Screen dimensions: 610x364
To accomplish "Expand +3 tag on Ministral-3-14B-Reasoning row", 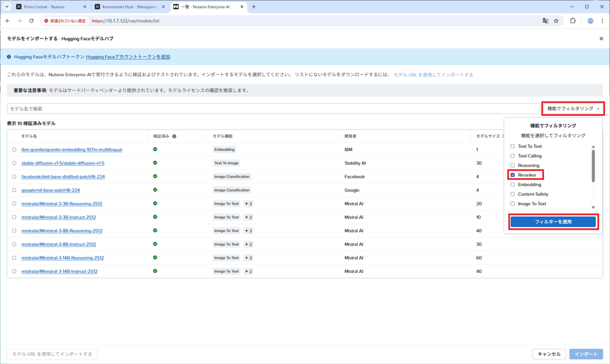I will tap(249, 258).
